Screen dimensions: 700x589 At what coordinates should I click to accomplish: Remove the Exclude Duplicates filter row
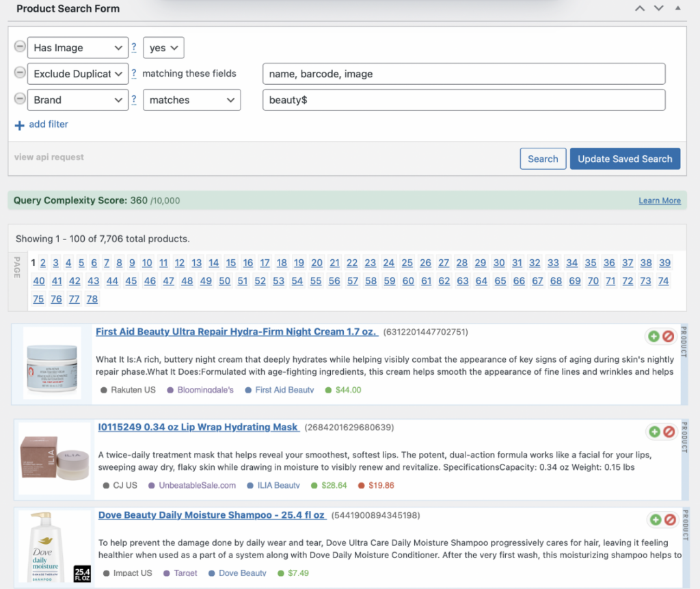[20, 72]
